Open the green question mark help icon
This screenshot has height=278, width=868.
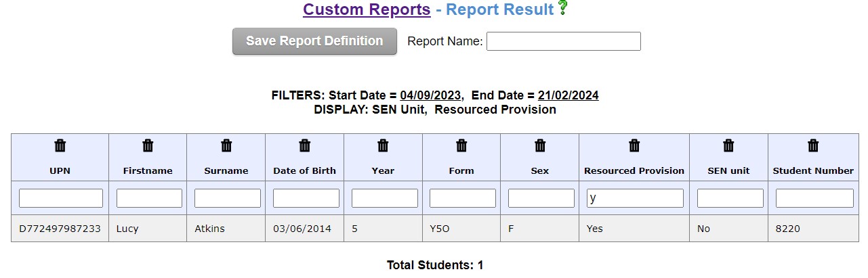pos(562,9)
